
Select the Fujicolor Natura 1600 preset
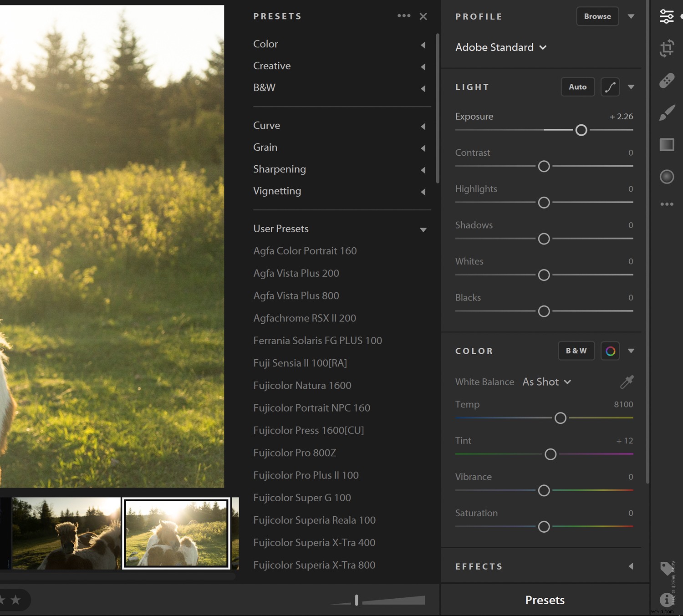(302, 385)
